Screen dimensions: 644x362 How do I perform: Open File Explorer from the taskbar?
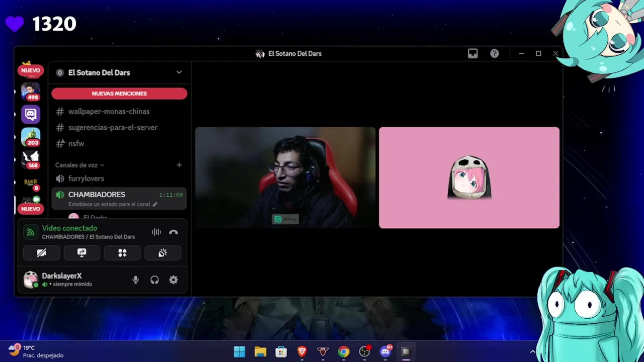coord(260,352)
